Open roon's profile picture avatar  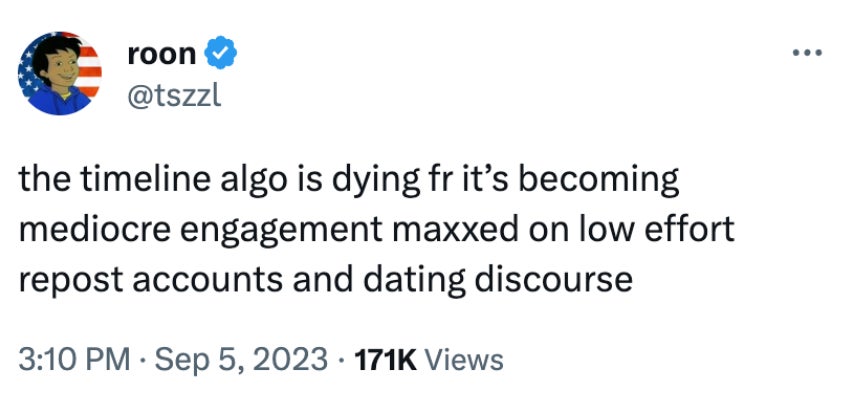point(61,75)
